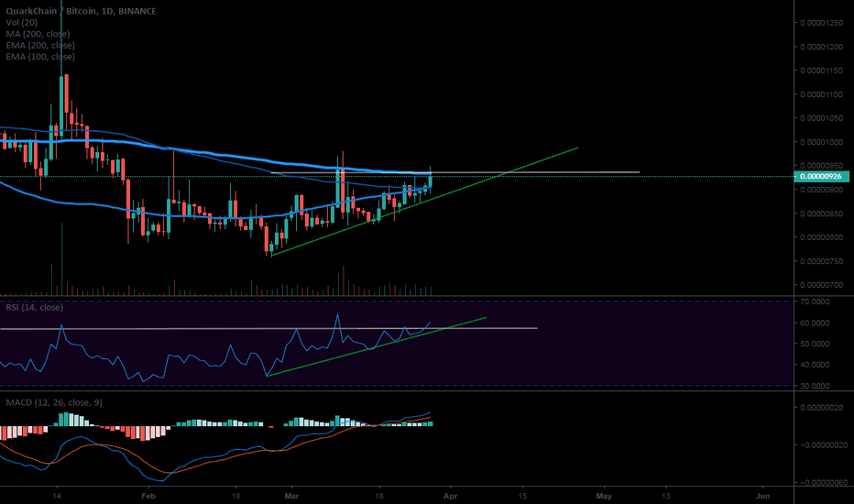Click the 0.00001150 price axis label
This screenshot has height=504, width=854.
click(821, 71)
